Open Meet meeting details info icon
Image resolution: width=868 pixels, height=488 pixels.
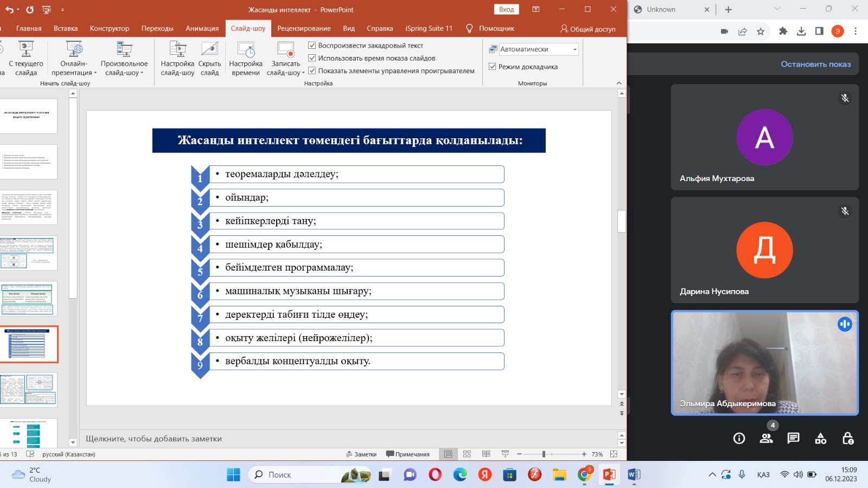tap(739, 438)
